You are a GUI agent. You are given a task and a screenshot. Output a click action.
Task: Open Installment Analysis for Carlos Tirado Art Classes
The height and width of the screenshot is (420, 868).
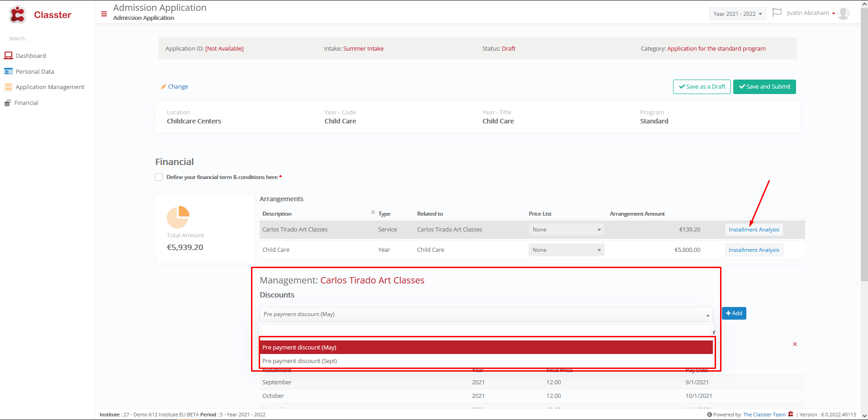click(x=754, y=230)
